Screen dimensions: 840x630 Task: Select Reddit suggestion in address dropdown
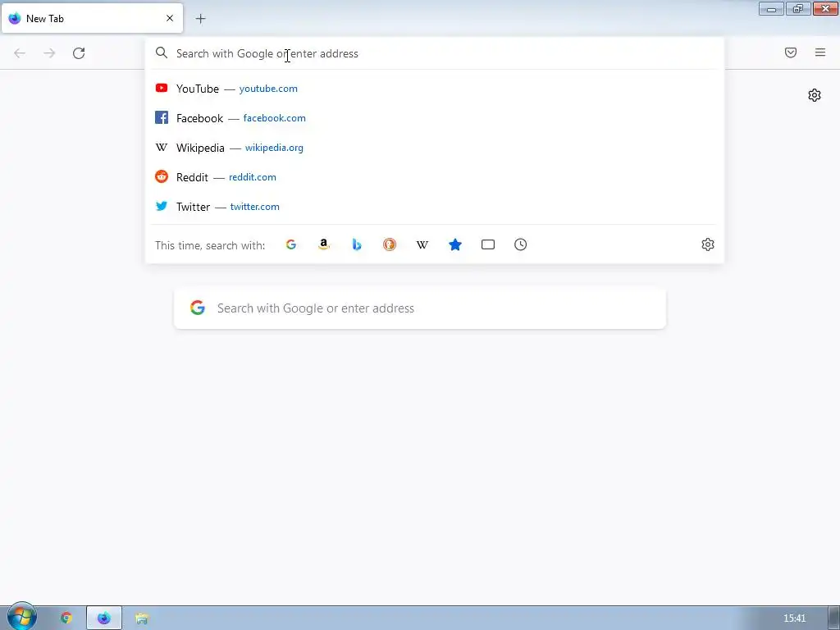coord(435,177)
